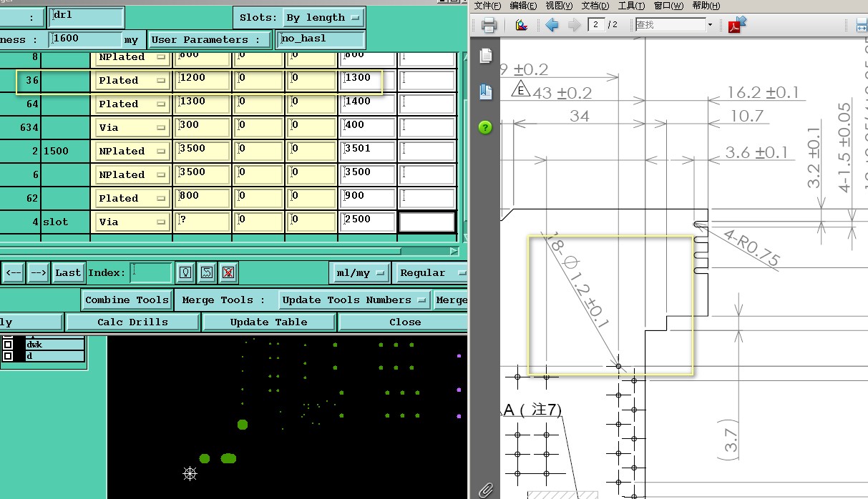Go to previous PDF page with blue arrow
Screen dimensions: 868x499
click(x=552, y=25)
